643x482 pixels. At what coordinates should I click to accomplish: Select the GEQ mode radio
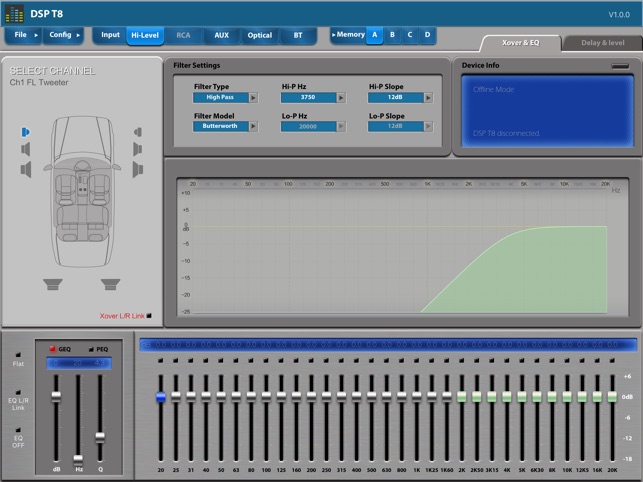[x=52, y=349]
